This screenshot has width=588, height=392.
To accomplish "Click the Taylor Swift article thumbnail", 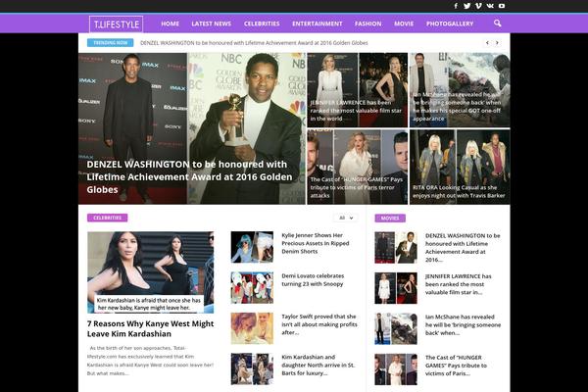I will click(x=252, y=328).
